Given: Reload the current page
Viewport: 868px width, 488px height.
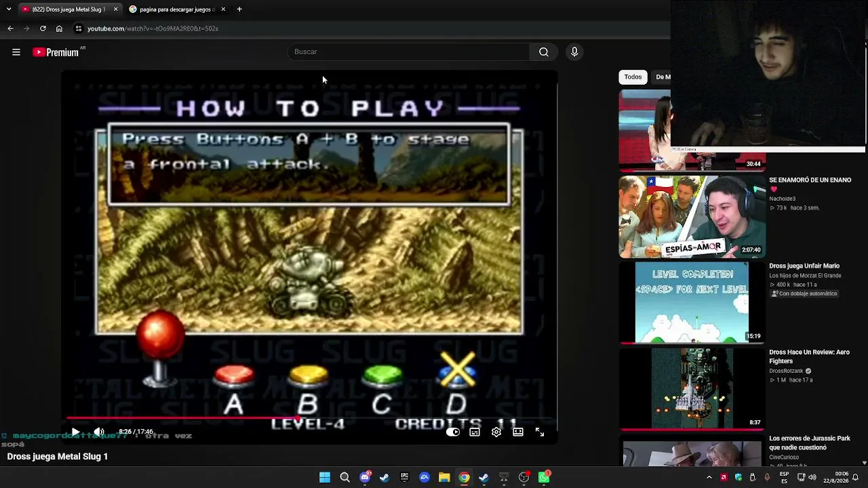Looking at the screenshot, I should point(43,28).
